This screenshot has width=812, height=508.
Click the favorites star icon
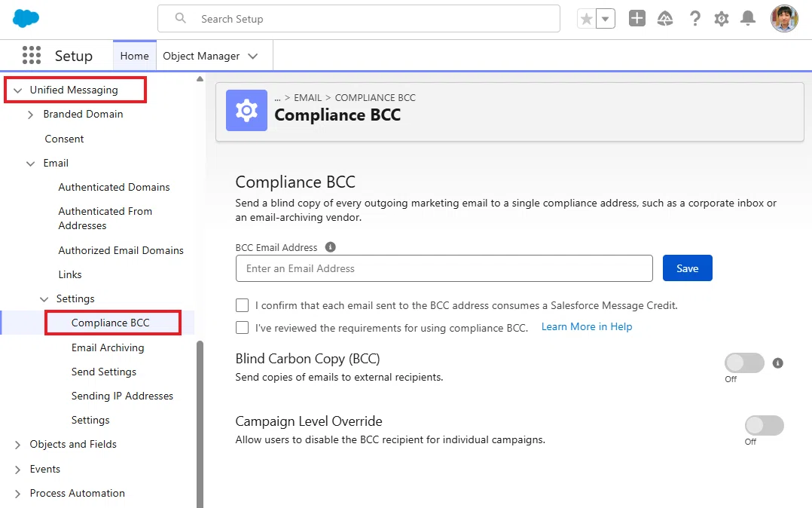[x=586, y=19]
